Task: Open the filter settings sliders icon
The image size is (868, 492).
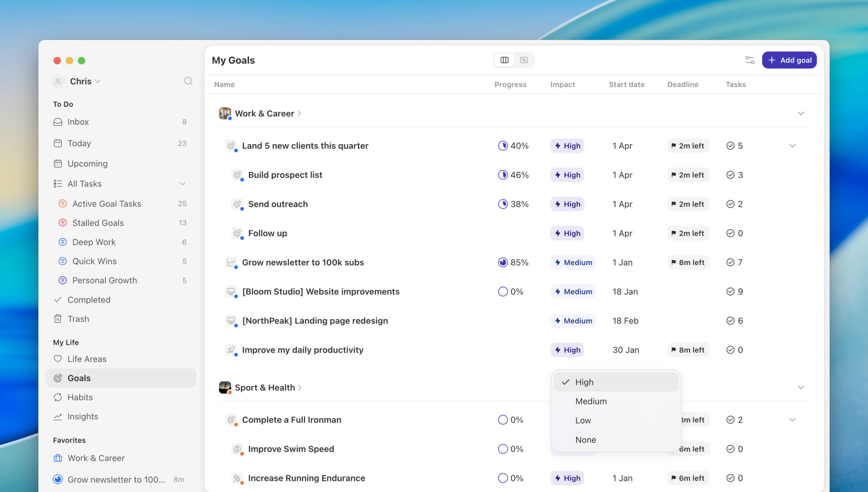Action: tap(750, 60)
